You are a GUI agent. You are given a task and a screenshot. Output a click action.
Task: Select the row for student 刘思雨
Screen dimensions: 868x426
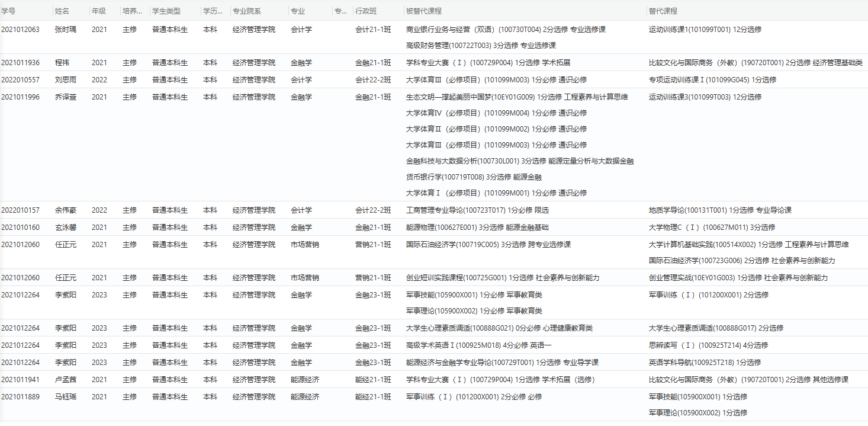point(66,80)
